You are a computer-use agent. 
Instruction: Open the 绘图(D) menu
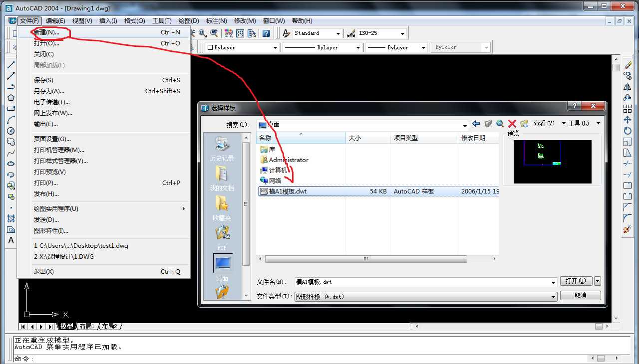(x=189, y=21)
